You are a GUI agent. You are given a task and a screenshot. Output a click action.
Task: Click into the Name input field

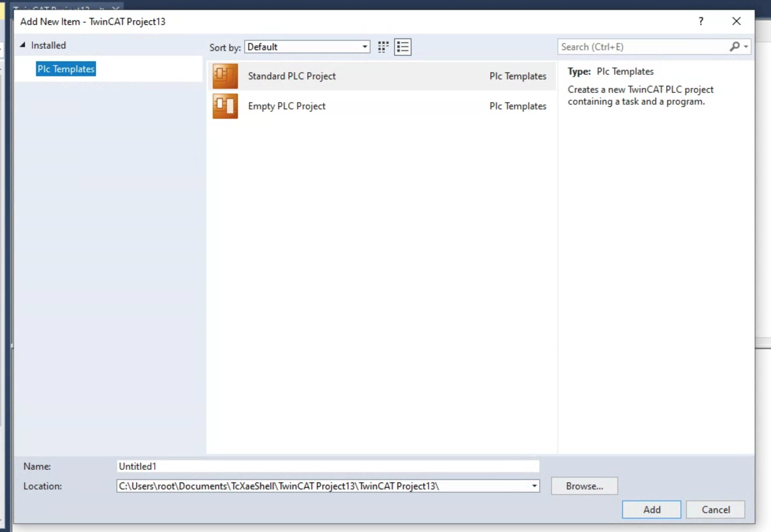point(328,466)
